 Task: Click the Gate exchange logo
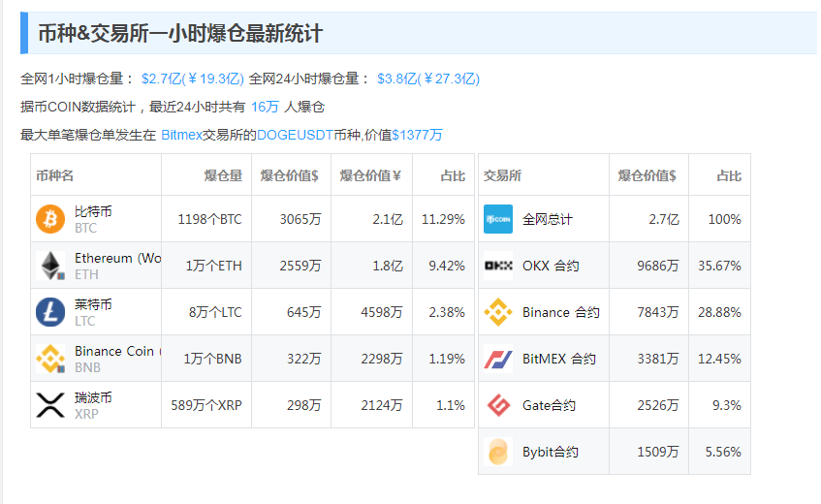click(498, 405)
